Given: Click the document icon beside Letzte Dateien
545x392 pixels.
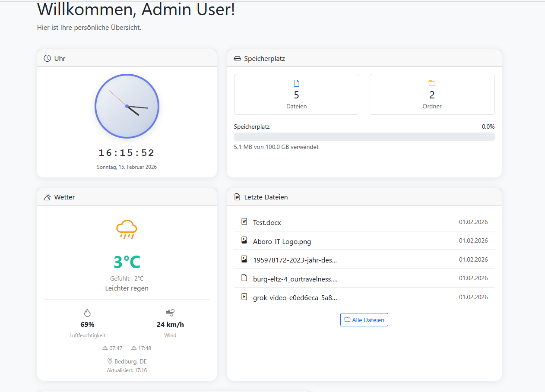Looking at the screenshot, I should click(x=237, y=197).
